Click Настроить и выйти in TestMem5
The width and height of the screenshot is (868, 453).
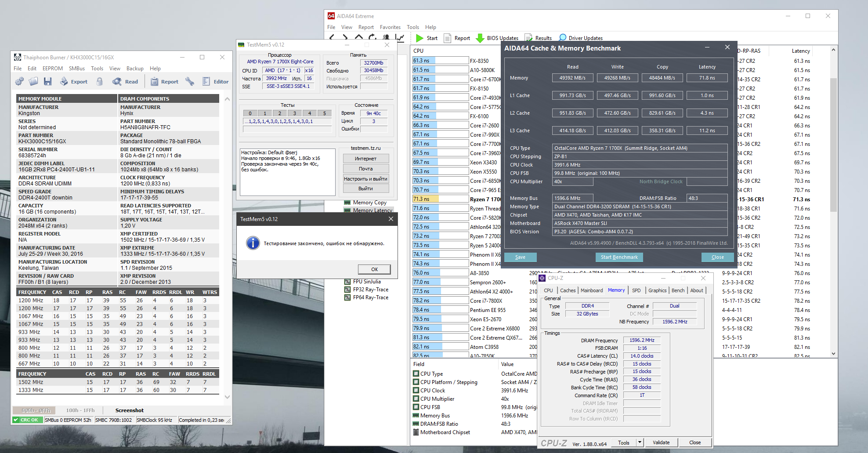point(365,179)
